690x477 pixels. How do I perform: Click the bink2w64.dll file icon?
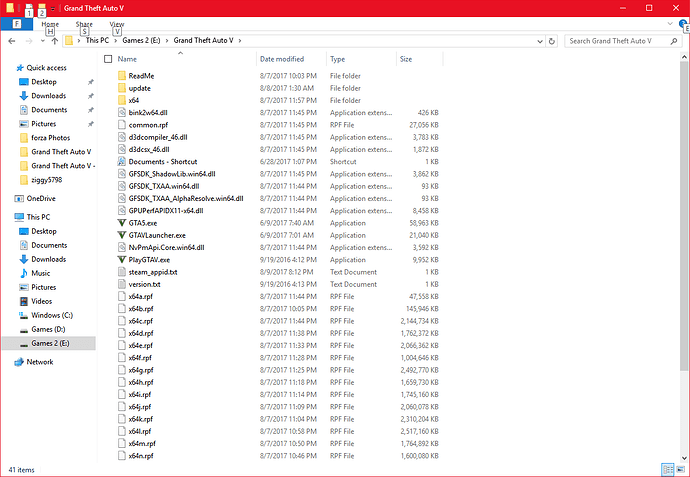click(122, 113)
